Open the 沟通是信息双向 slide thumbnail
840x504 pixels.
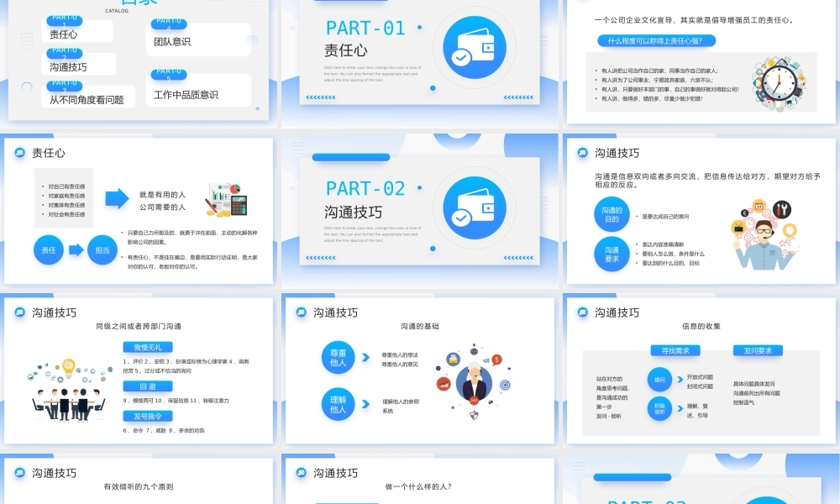point(701,211)
